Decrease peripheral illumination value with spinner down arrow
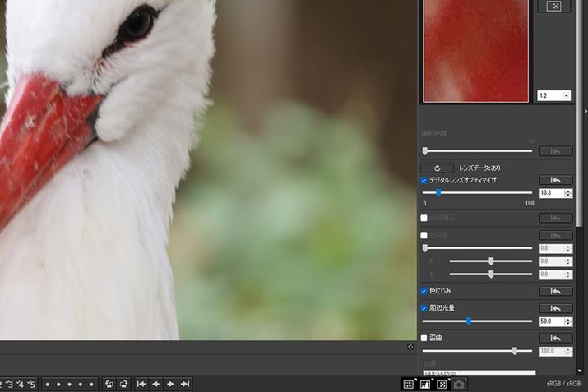Image resolution: width=588 pixels, height=392 pixels. [x=568, y=324]
